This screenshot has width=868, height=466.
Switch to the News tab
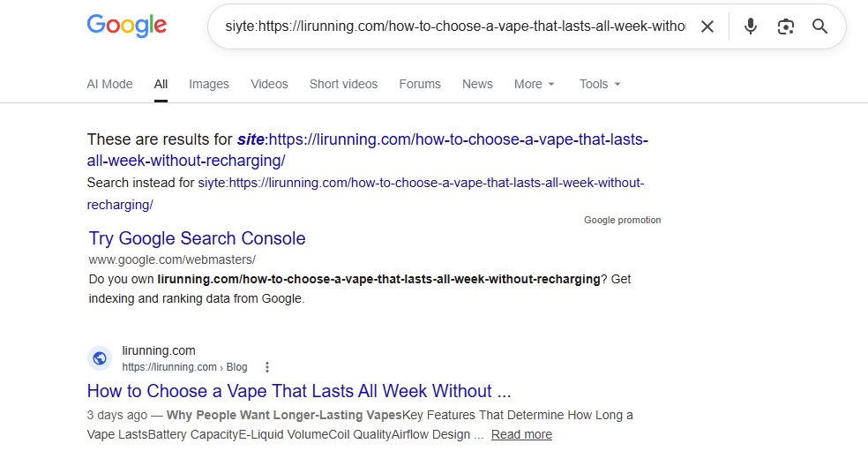[x=477, y=84]
